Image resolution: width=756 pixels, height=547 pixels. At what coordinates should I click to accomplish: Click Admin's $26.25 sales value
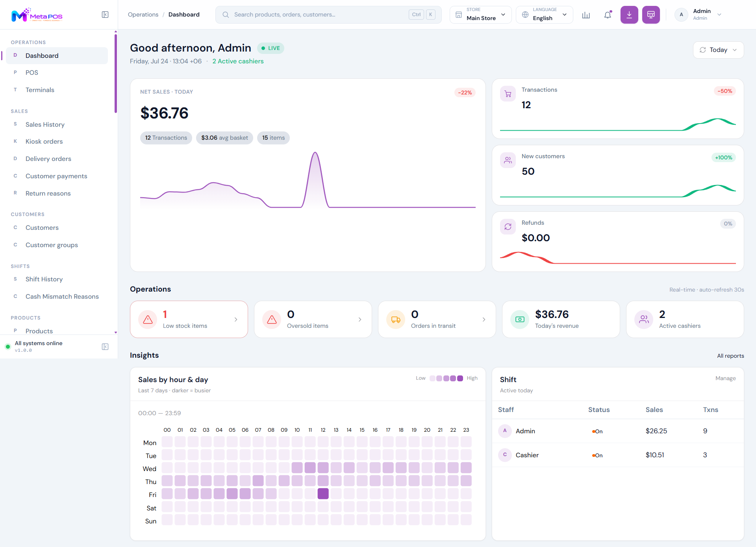(656, 431)
